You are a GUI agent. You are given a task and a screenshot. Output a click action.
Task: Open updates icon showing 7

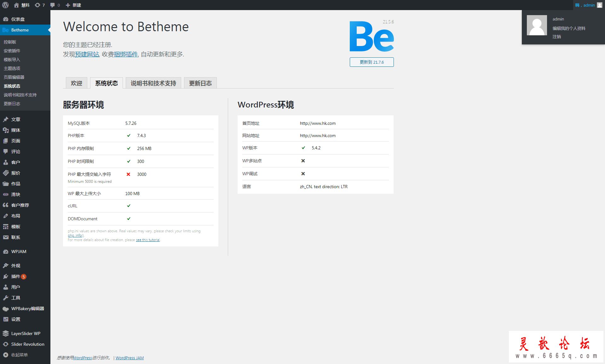pyautogui.click(x=37, y=5)
